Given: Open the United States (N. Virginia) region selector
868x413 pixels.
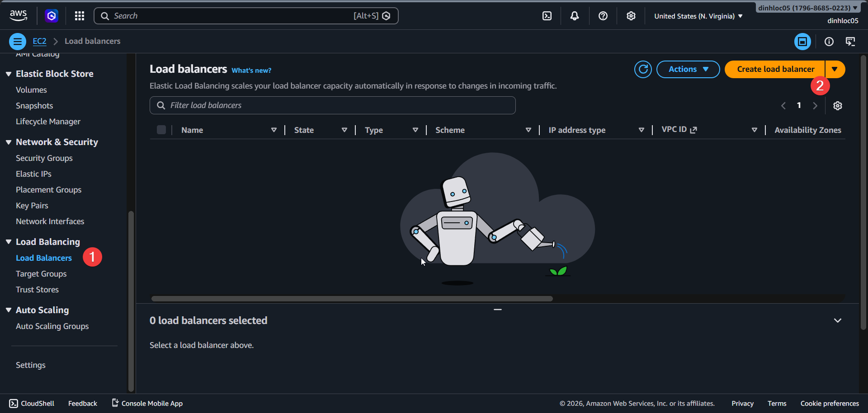Looking at the screenshot, I should click(x=698, y=16).
